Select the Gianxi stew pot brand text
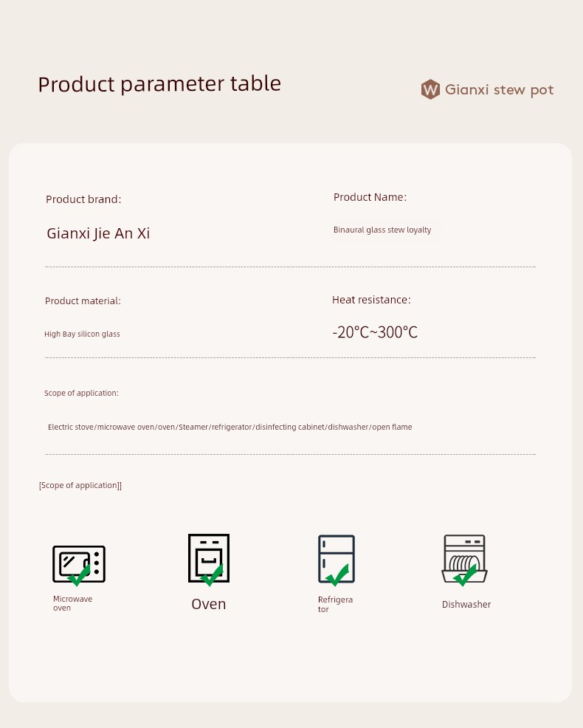Viewport: 583px width, 728px height. 500,89
